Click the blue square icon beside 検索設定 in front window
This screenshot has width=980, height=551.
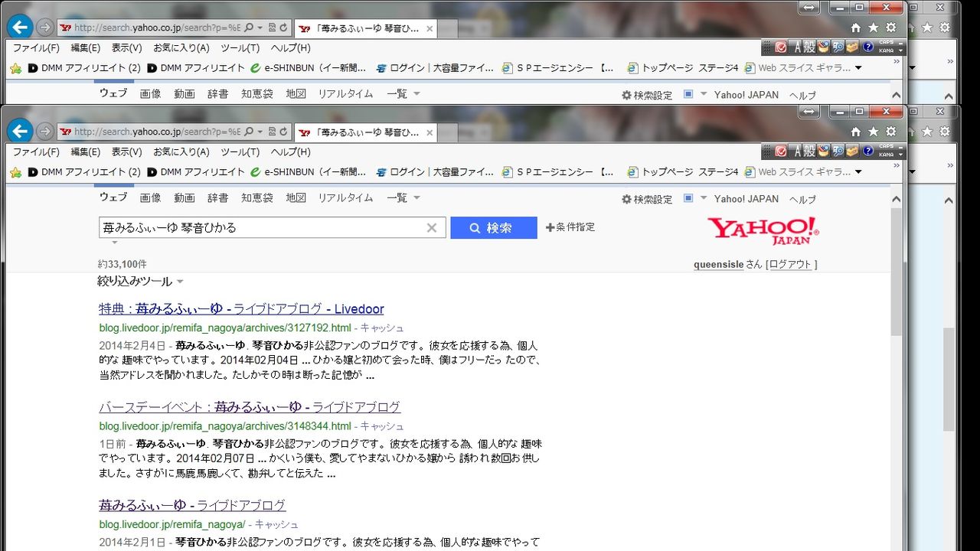pos(688,198)
